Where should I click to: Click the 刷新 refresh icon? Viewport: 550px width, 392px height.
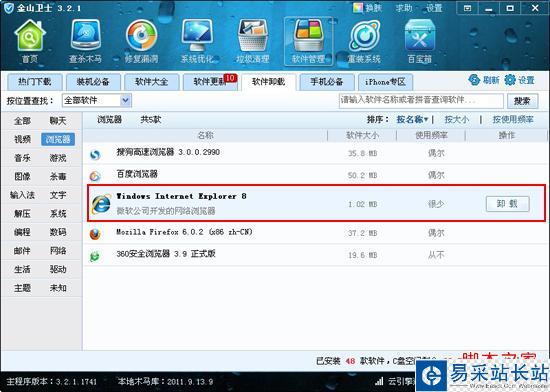(x=474, y=80)
